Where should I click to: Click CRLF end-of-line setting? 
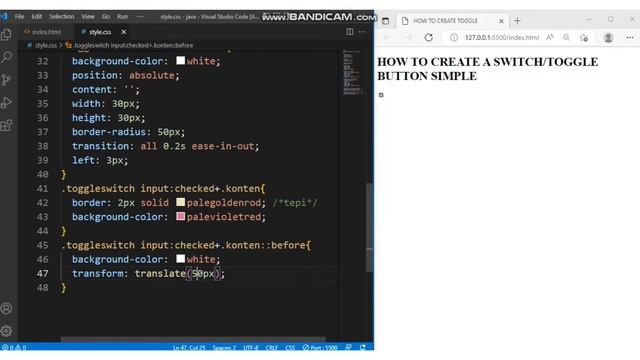click(x=271, y=347)
